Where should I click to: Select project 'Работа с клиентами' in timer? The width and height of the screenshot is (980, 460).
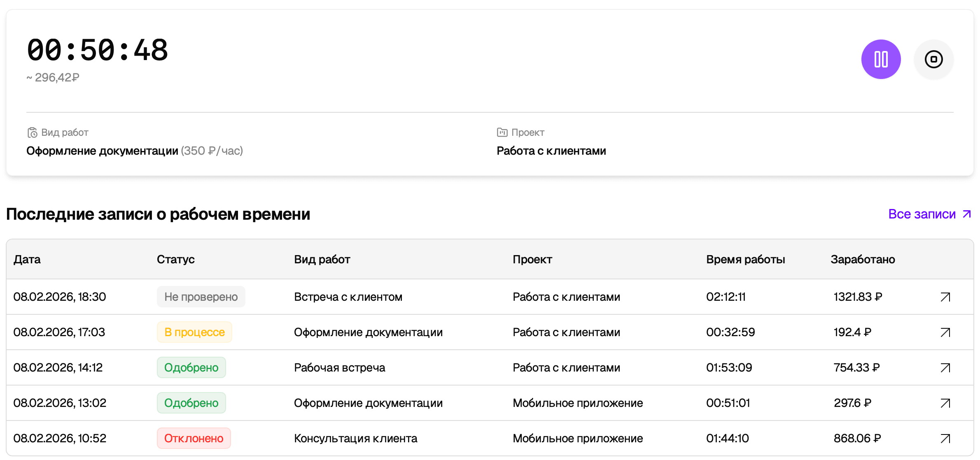pyautogui.click(x=551, y=151)
